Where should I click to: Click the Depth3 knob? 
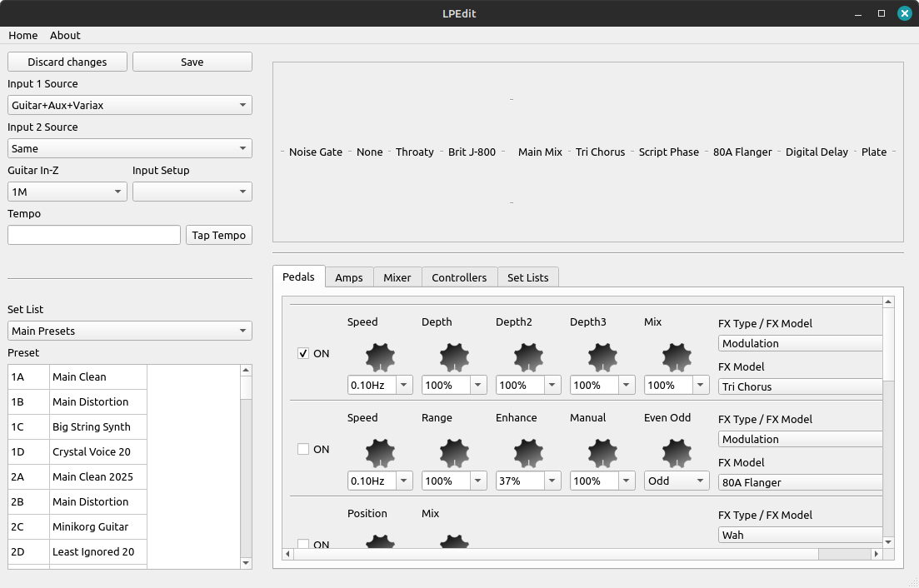tap(602, 357)
